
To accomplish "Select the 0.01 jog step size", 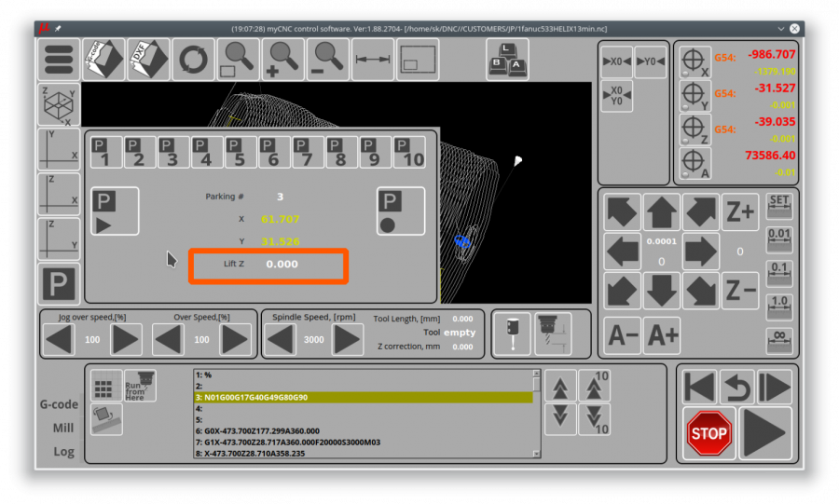I will pyautogui.click(x=779, y=238).
